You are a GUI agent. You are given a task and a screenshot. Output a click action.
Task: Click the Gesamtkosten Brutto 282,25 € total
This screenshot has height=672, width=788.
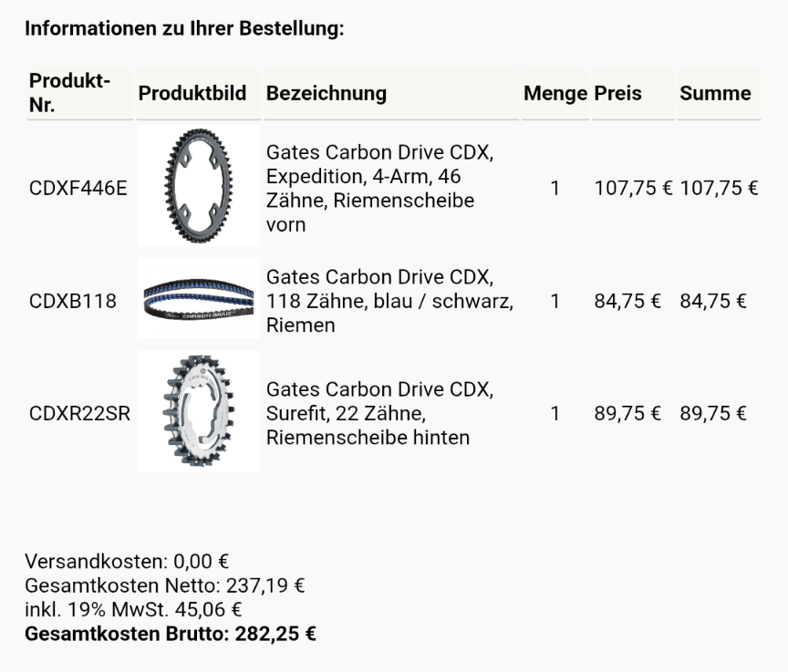(171, 634)
